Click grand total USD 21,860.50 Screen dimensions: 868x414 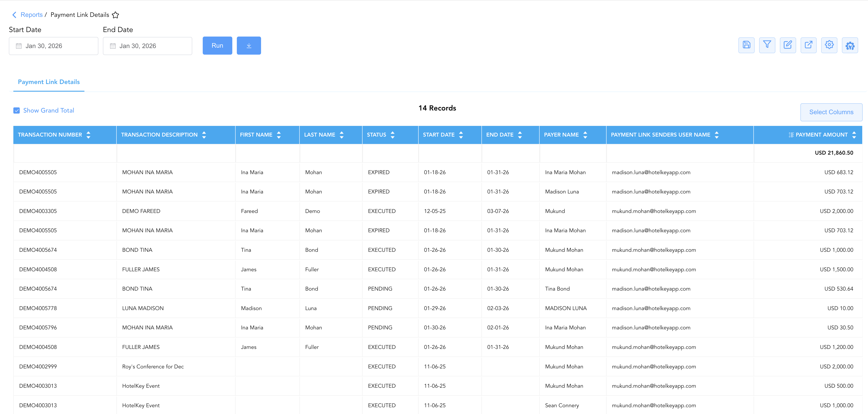click(x=834, y=153)
